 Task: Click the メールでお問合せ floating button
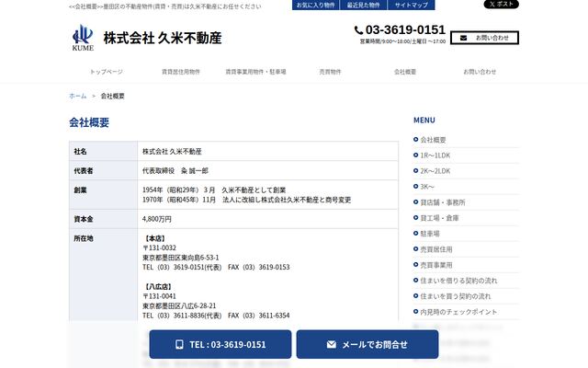click(x=367, y=344)
